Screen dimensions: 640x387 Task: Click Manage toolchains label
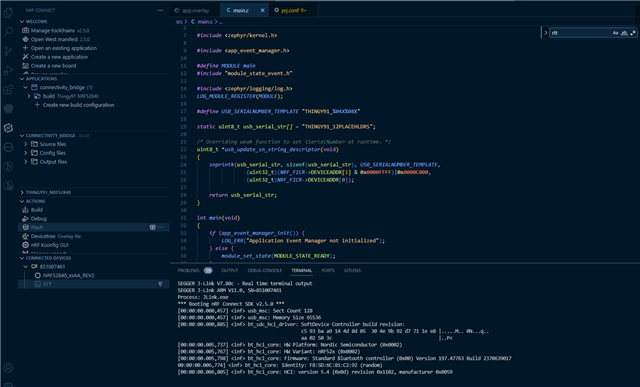[53, 31]
